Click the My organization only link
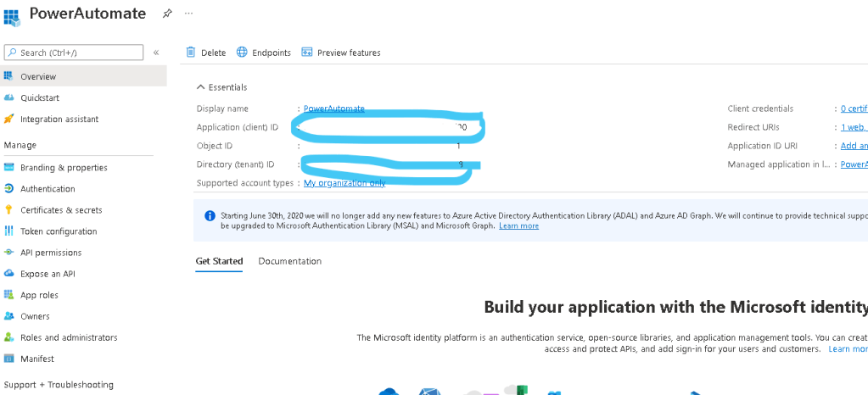The width and height of the screenshot is (868, 395). click(x=344, y=183)
